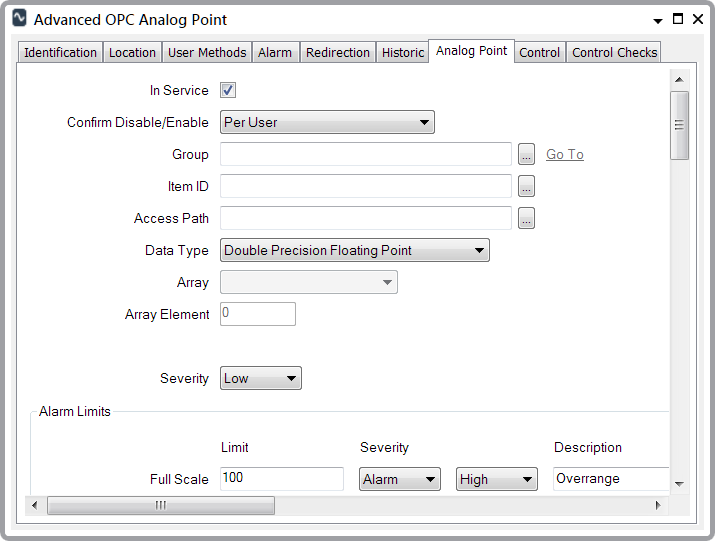This screenshot has height=541, width=715.
Task: Expand the Full Scale High severity dropdown
Action: point(497,479)
